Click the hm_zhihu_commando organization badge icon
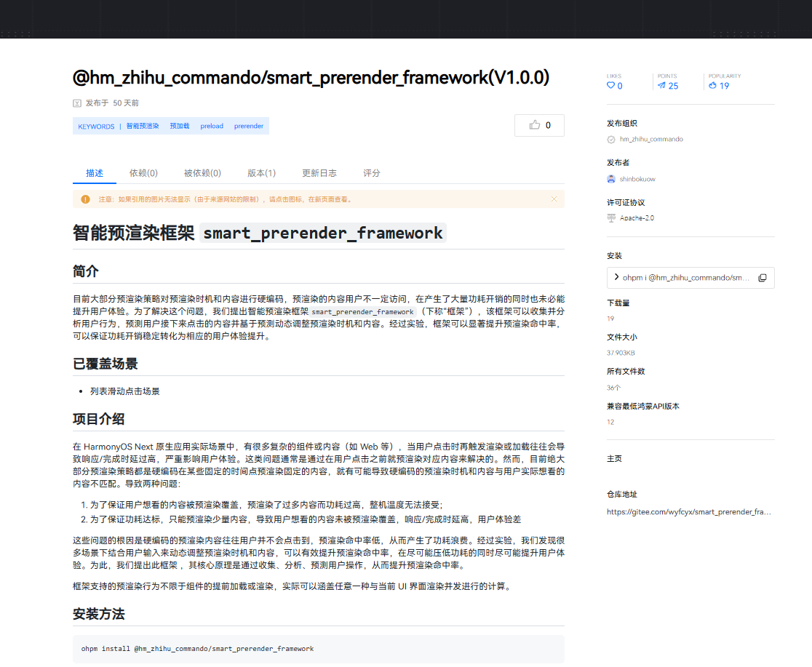Screen dimensions: 812x667 pos(610,139)
